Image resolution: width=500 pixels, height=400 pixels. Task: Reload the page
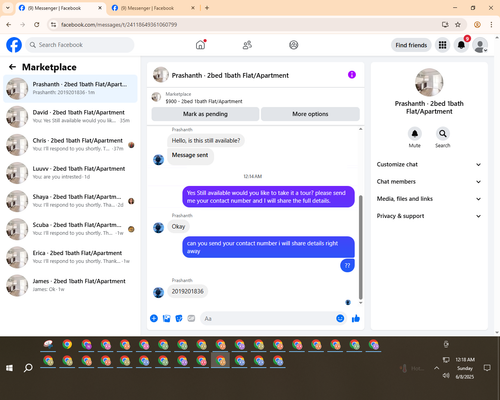(37, 24)
